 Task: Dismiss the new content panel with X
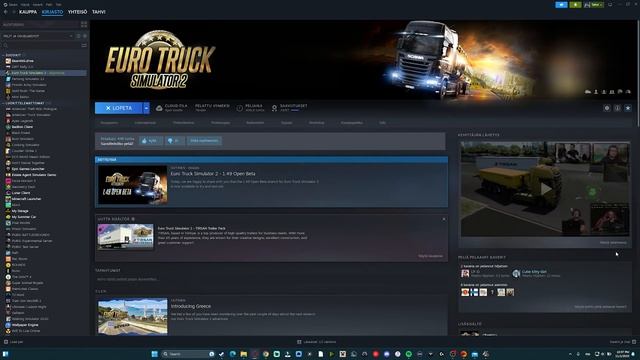444,219
